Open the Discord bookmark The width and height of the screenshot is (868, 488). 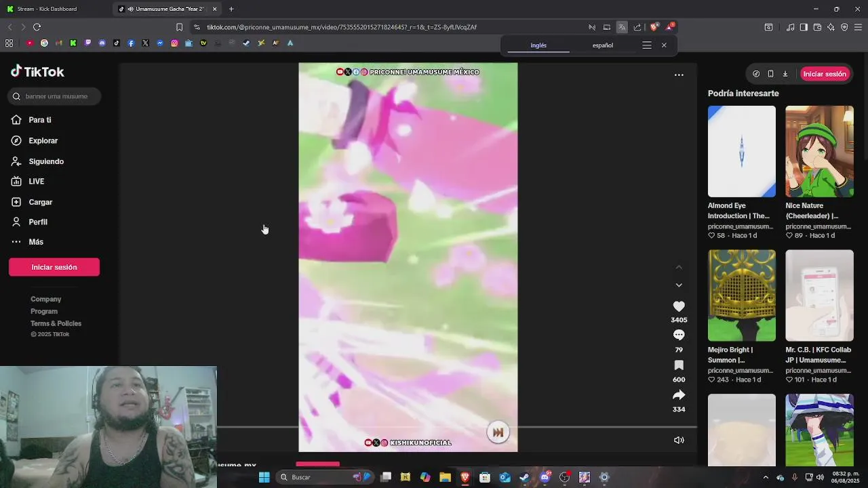pyautogui.click(x=102, y=43)
